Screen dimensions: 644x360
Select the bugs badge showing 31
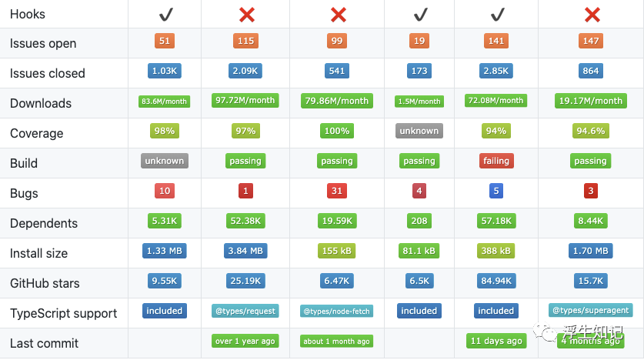click(x=337, y=191)
